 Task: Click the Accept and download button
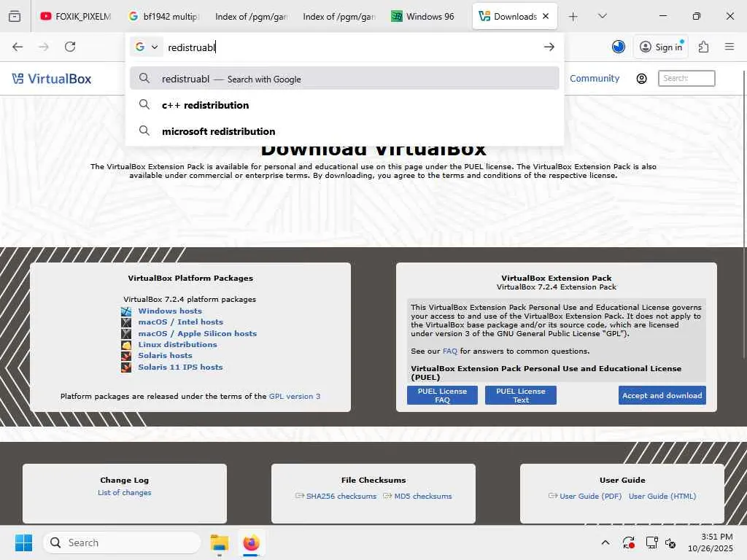pyautogui.click(x=662, y=395)
